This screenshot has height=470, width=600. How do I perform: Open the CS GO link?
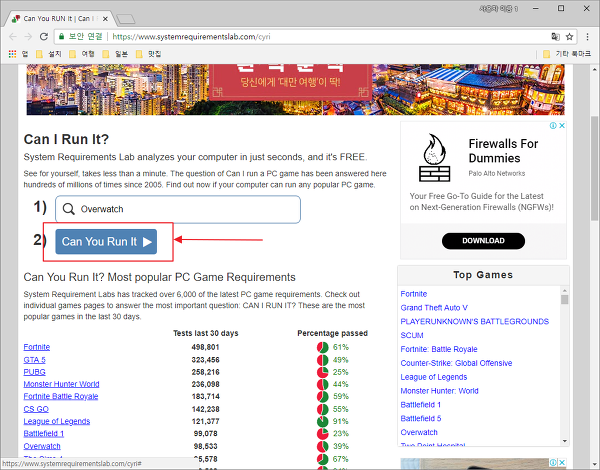(36, 409)
